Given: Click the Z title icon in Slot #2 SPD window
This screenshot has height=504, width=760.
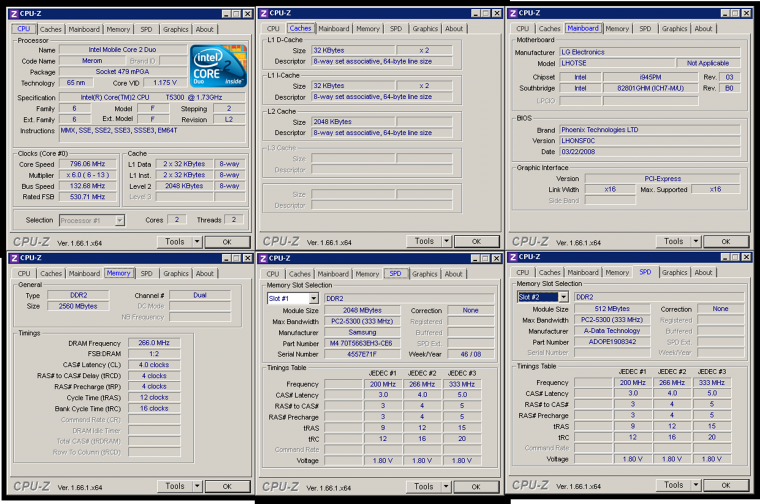Looking at the screenshot, I should tap(513, 257).
